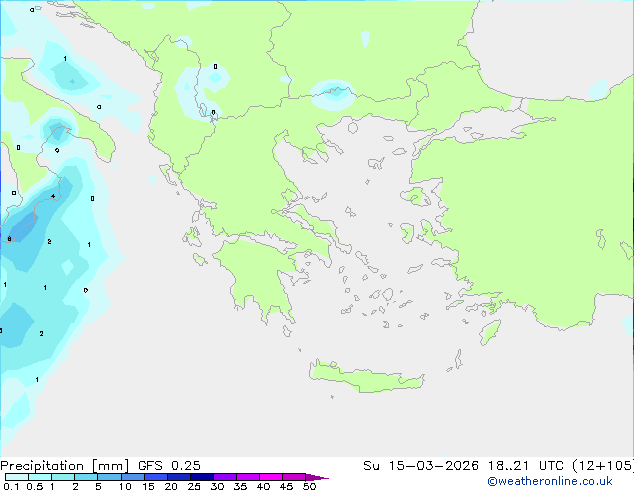This screenshot has width=634, height=490.
Task: Click the 'Precipitation' title word
Action: (42, 466)
